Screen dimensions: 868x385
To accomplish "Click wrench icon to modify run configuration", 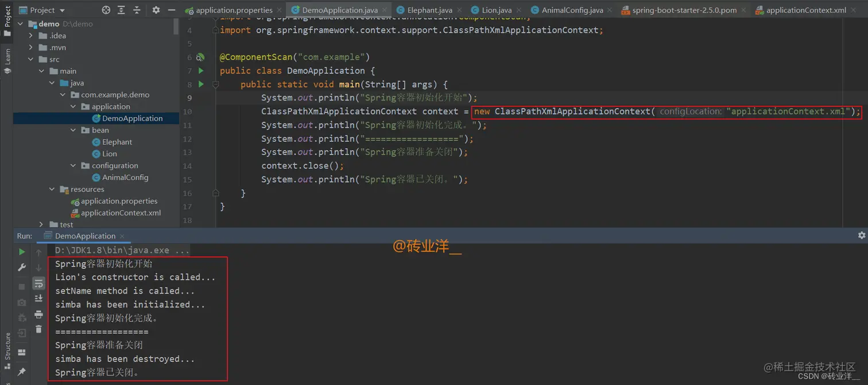I will [x=22, y=267].
